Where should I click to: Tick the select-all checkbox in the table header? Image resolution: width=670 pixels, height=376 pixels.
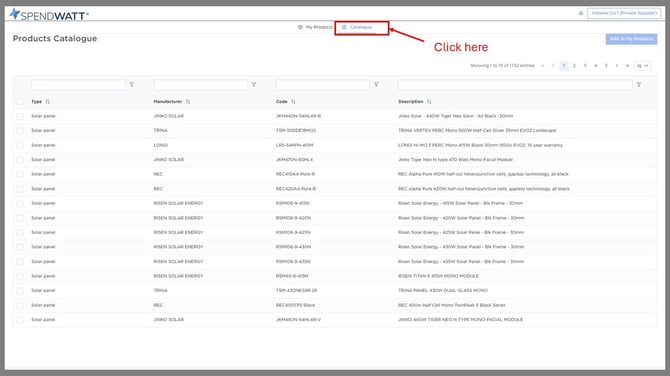(x=20, y=102)
